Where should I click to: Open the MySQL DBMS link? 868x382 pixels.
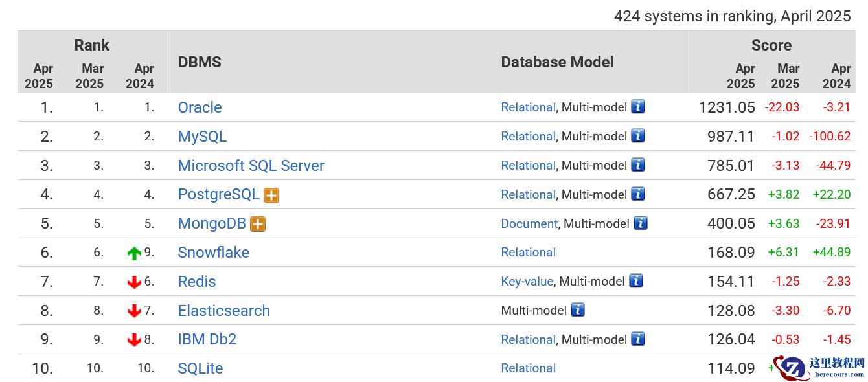click(x=202, y=137)
